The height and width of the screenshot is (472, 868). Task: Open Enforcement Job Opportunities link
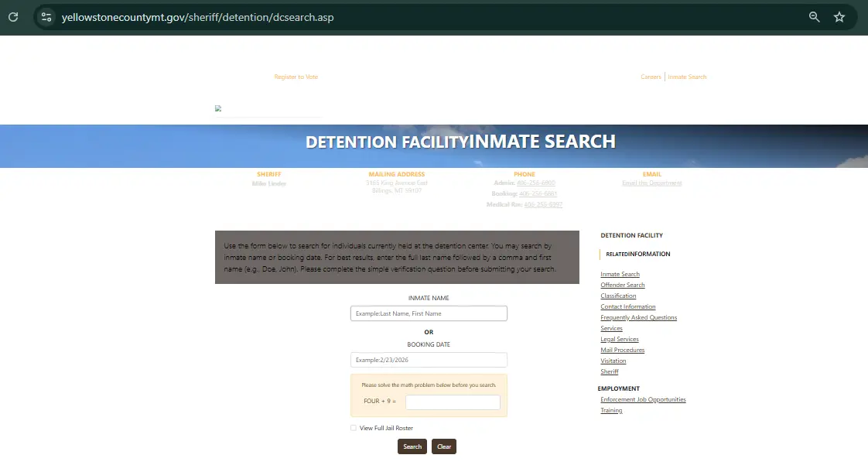pos(643,400)
